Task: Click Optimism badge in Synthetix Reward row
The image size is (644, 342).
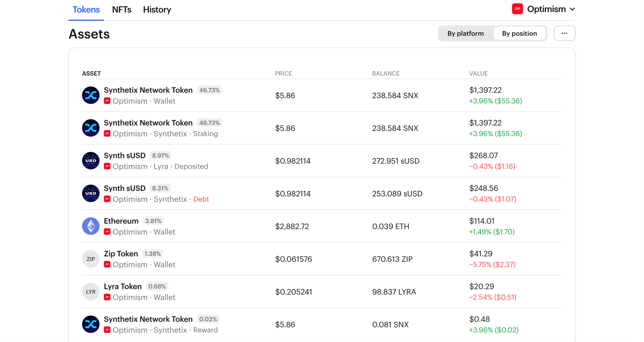Action: pyautogui.click(x=107, y=330)
